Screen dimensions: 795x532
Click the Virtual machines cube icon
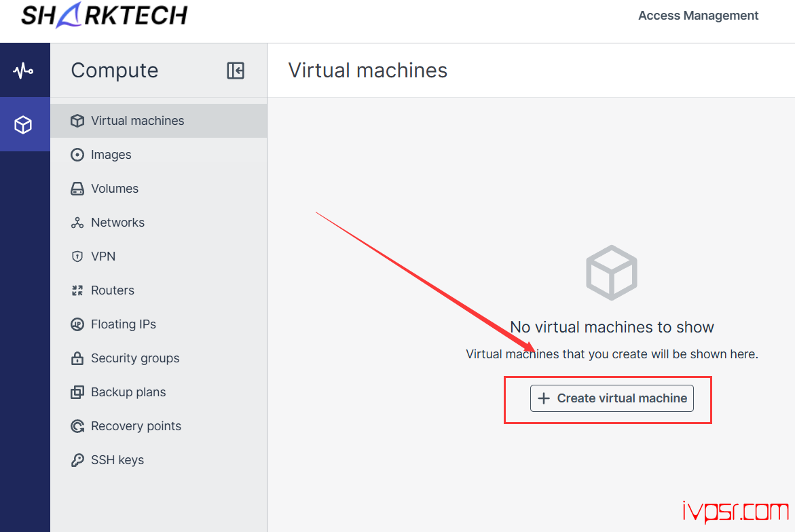77,121
